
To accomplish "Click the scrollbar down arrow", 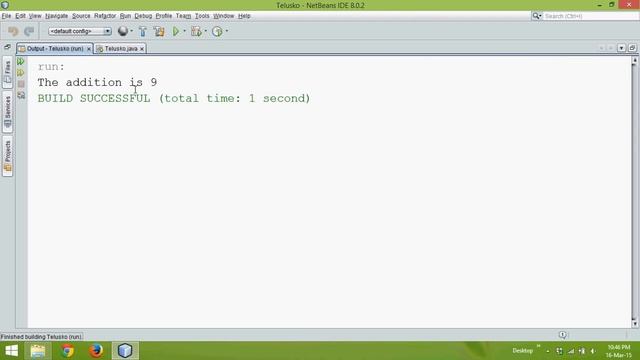I will pos(635,324).
